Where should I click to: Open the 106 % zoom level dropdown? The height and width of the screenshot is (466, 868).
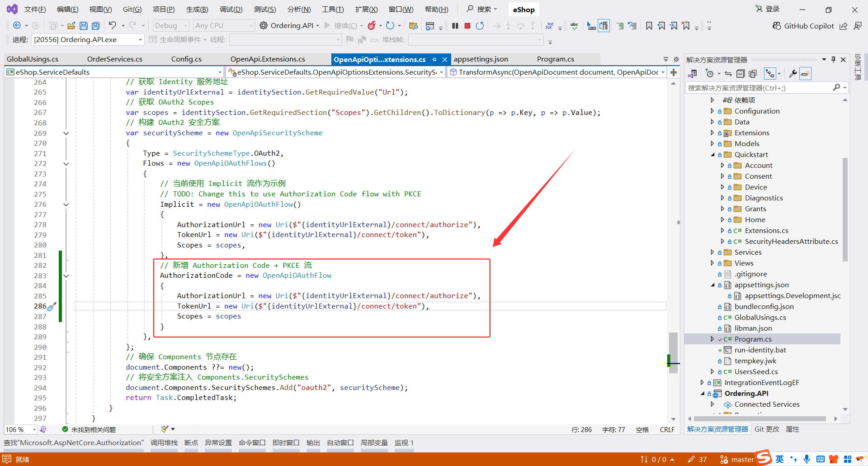tap(21, 429)
